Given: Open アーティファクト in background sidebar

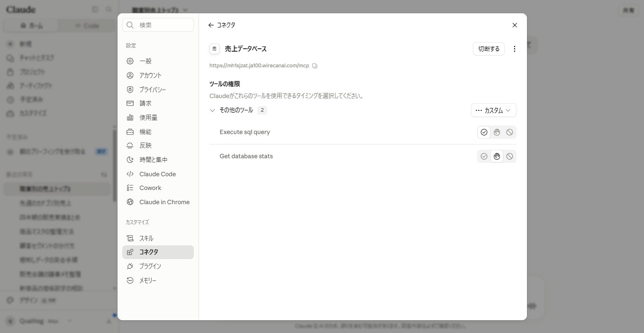Looking at the screenshot, I should pos(58,86).
